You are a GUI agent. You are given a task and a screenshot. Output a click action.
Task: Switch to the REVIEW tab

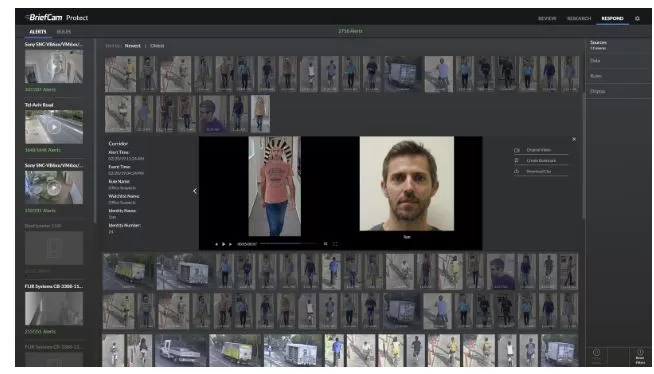tap(547, 18)
